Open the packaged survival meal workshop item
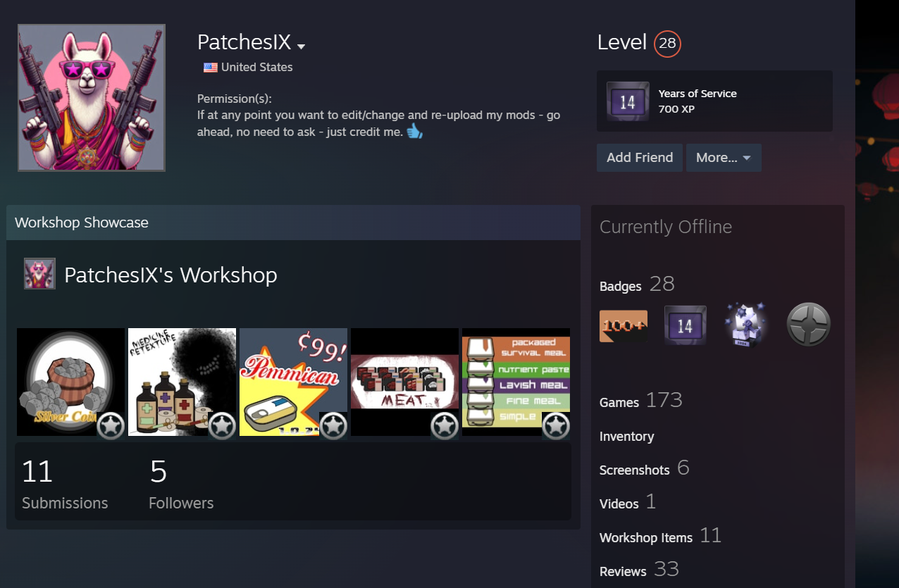 [x=516, y=382]
